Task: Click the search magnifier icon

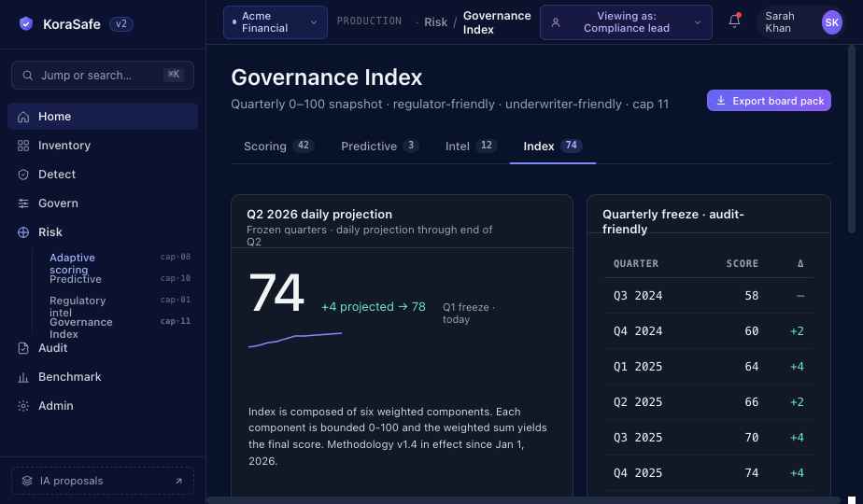Action: pos(27,76)
